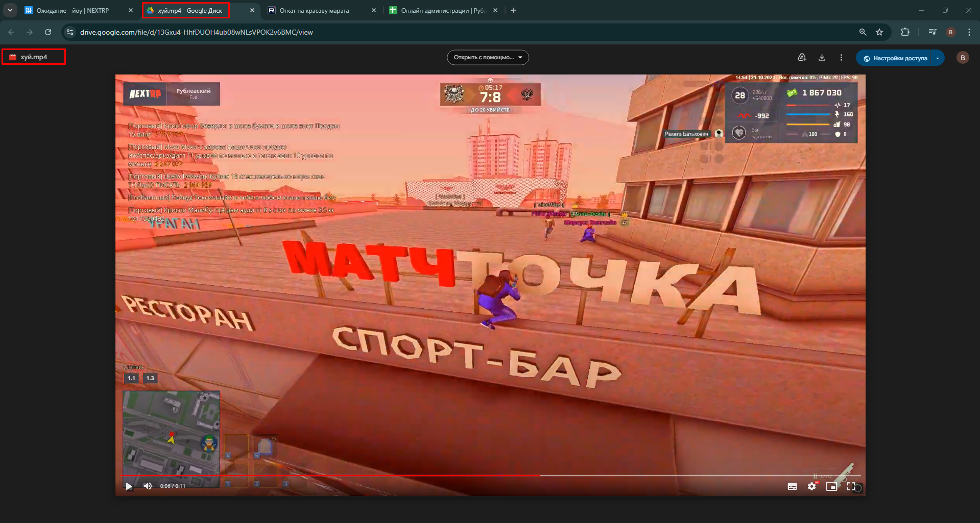
Task: Open media controls icon in toolbar
Action: click(x=933, y=32)
